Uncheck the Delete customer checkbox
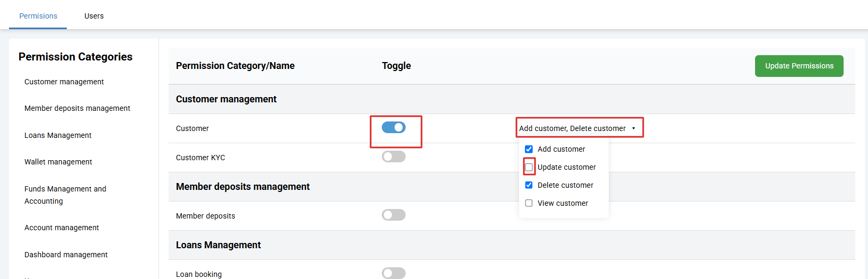The width and height of the screenshot is (868, 279). [x=529, y=185]
